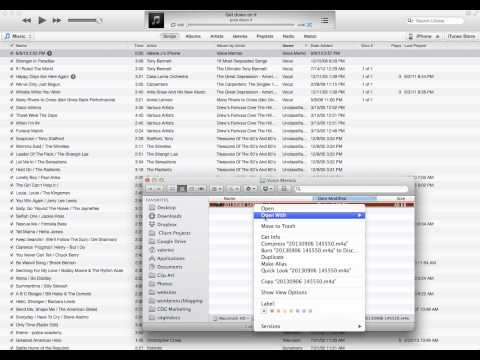Open the Finder arrange-by dropdown

[217, 189]
